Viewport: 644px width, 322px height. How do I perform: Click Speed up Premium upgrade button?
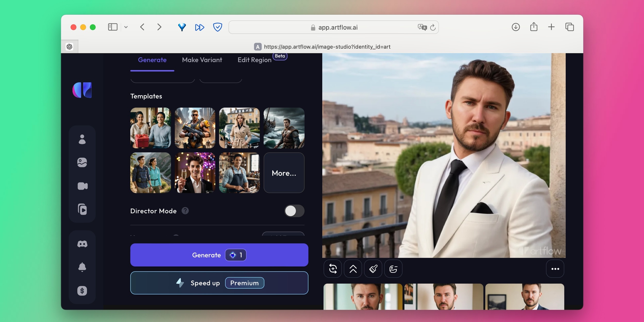click(x=219, y=283)
